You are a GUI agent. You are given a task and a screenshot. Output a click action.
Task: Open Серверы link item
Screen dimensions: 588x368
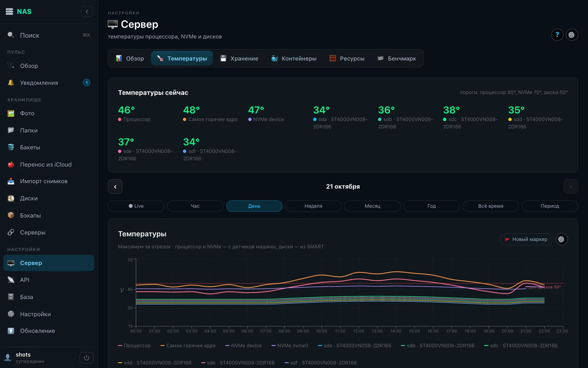(49, 232)
